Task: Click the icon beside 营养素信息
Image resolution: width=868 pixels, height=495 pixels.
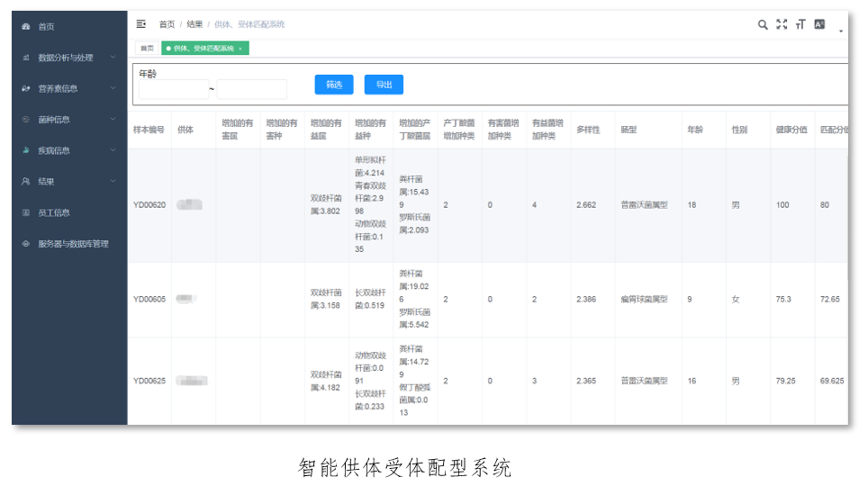Action: click(26, 88)
